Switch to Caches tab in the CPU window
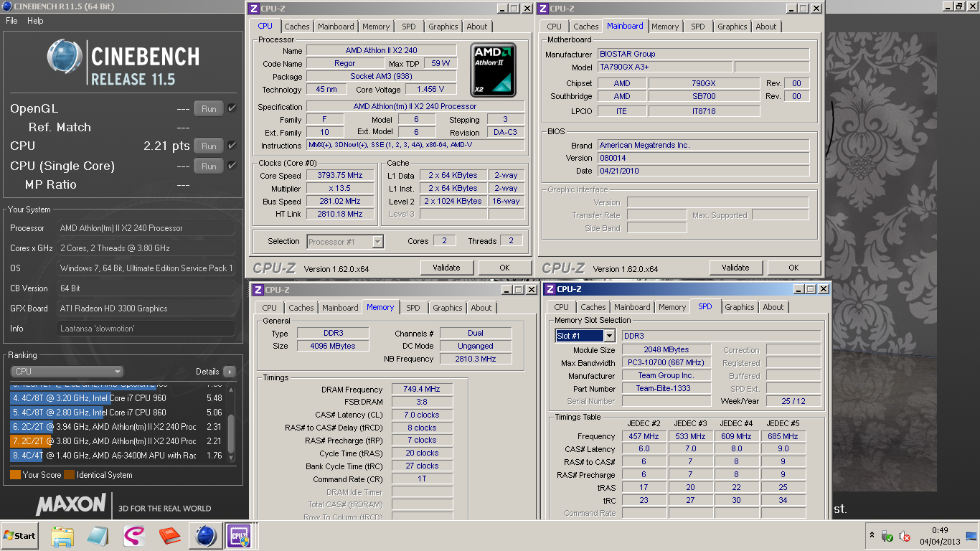The width and height of the screenshot is (980, 551). click(297, 27)
